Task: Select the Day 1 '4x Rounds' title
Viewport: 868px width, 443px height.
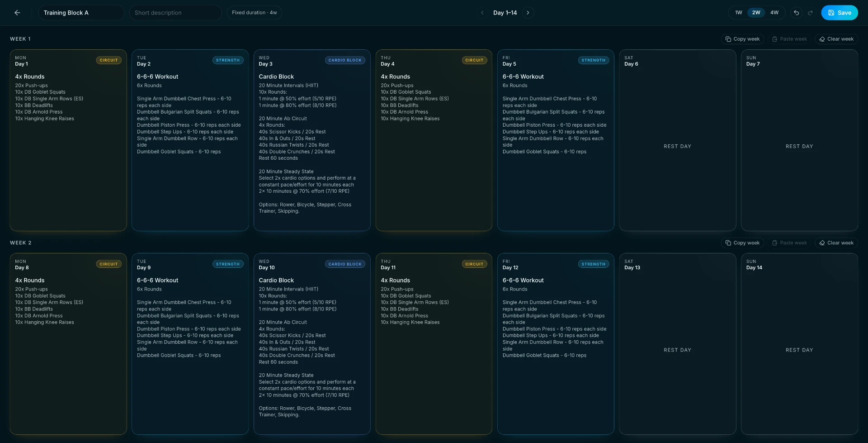Action: tap(30, 77)
